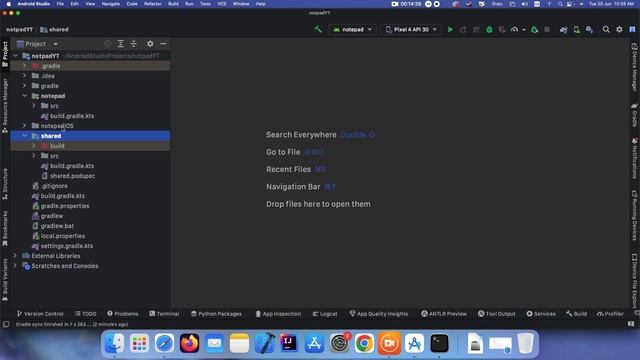The height and width of the screenshot is (360, 640).
Task: Click the account icon at toolbar end
Action: coord(632,29)
